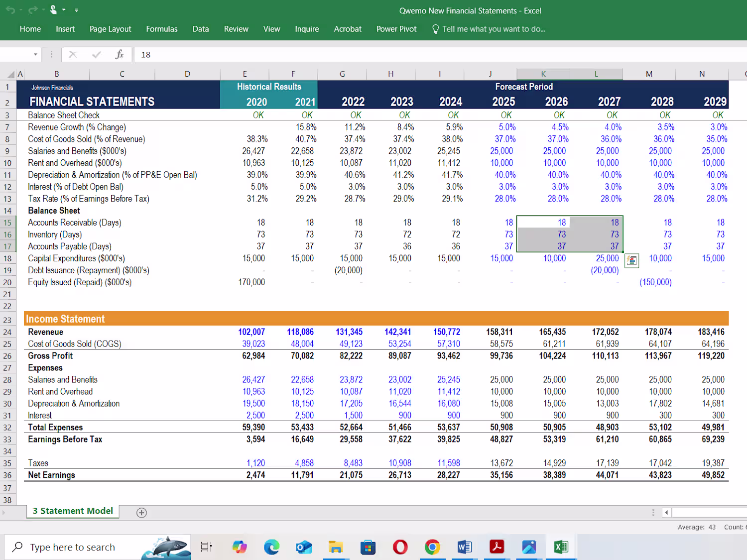Screen dimensions: 747x560
Task: Click the Tell me lightbulb icon
Action: coord(435,29)
